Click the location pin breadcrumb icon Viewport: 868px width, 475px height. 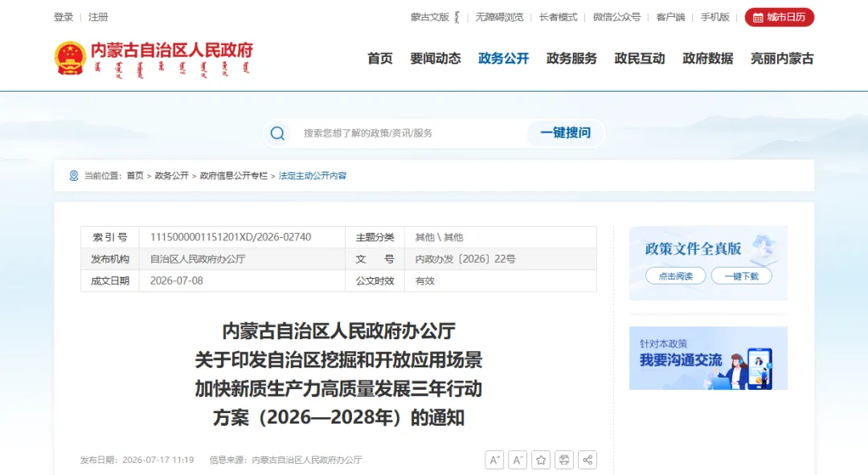pos(74,175)
